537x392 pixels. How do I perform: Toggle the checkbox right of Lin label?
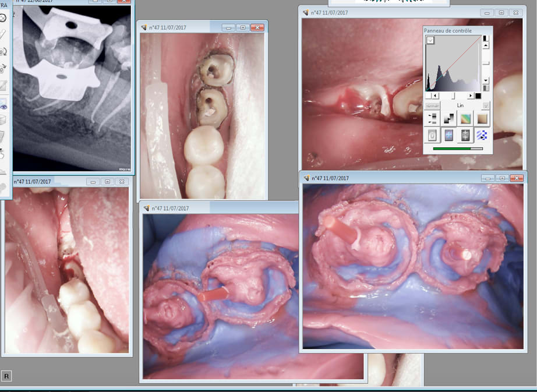coord(486,105)
